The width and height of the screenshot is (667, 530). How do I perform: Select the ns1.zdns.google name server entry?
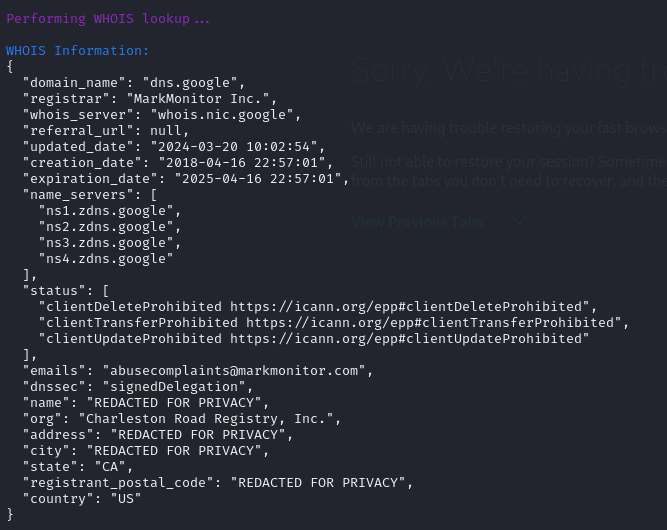[x=106, y=211]
